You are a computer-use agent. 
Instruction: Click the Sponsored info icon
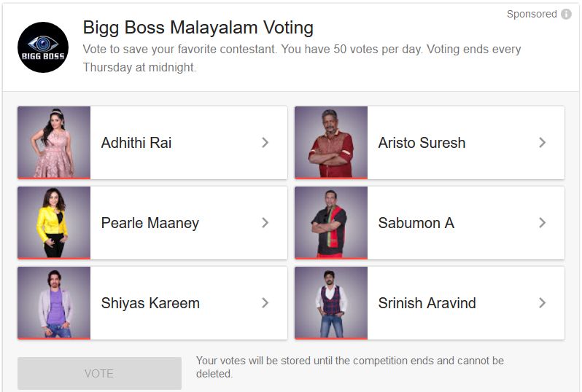[x=566, y=14]
